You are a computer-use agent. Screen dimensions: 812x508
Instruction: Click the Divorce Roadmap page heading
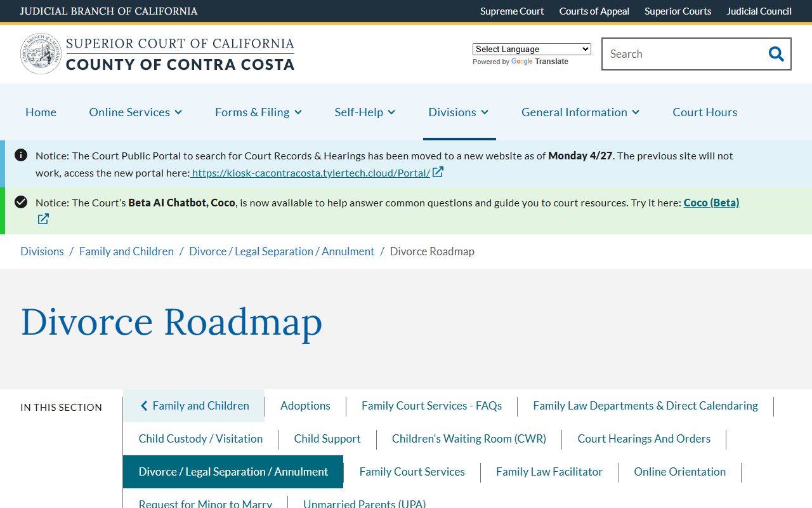click(171, 321)
